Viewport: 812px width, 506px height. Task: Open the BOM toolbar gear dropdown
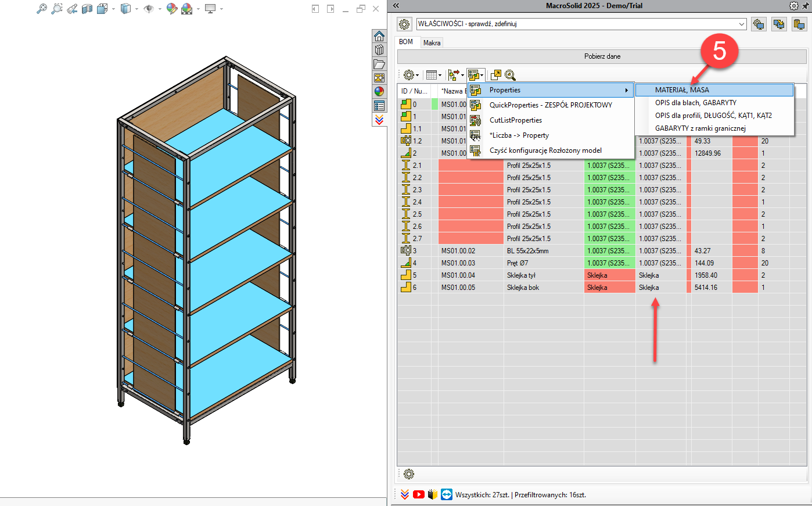pyautogui.click(x=411, y=75)
